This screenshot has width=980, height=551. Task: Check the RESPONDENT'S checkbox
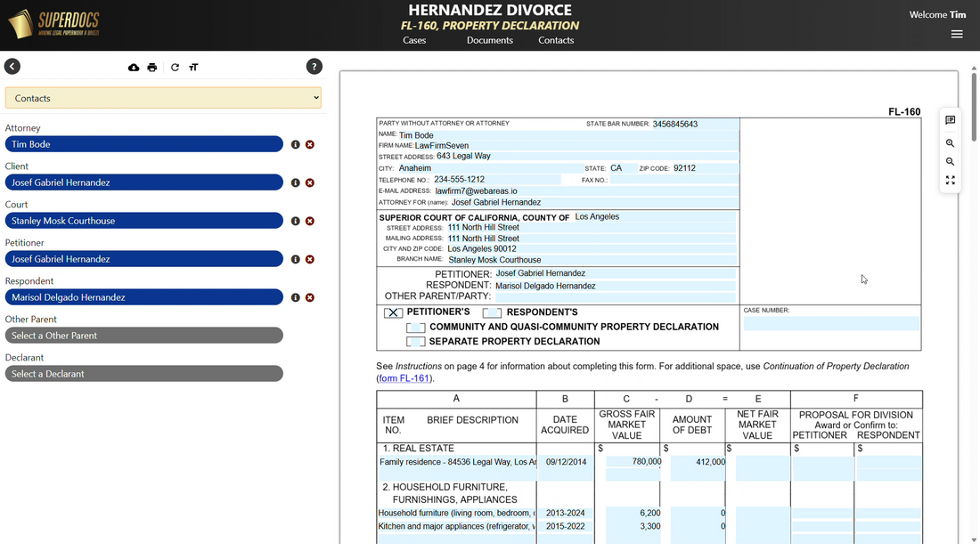(x=492, y=312)
